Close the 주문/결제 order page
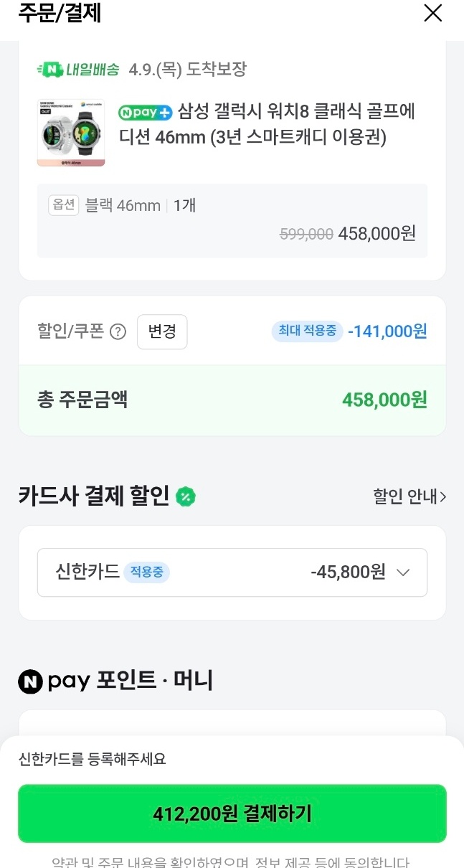Screen dimensions: 464x868 432,14
